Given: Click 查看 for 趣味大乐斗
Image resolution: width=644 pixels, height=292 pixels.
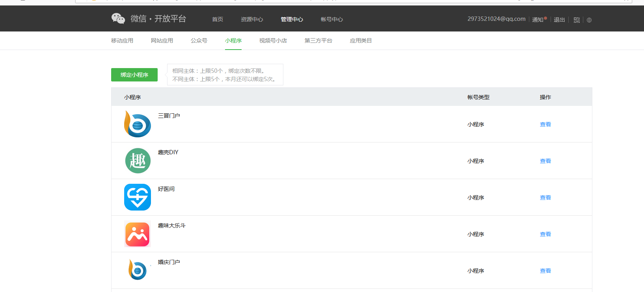Looking at the screenshot, I should pyautogui.click(x=545, y=234).
